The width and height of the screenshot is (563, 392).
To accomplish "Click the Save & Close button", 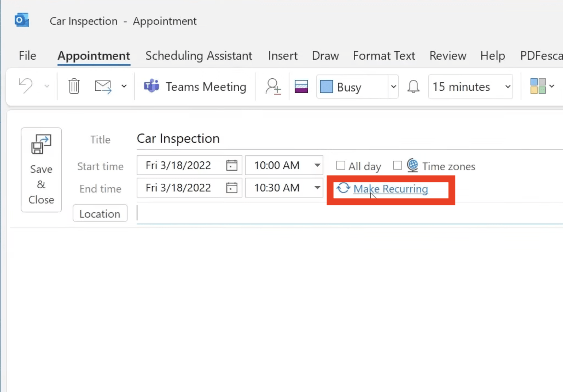I will coord(41,170).
